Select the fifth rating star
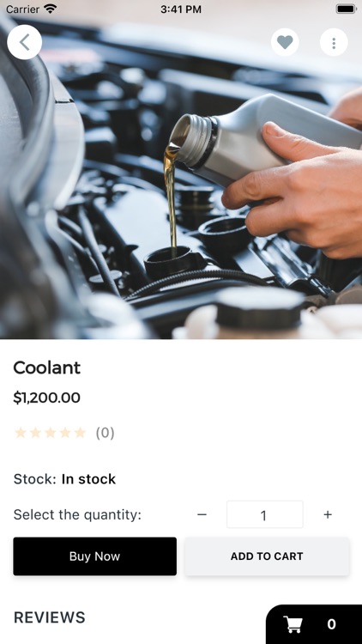 click(80, 433)
